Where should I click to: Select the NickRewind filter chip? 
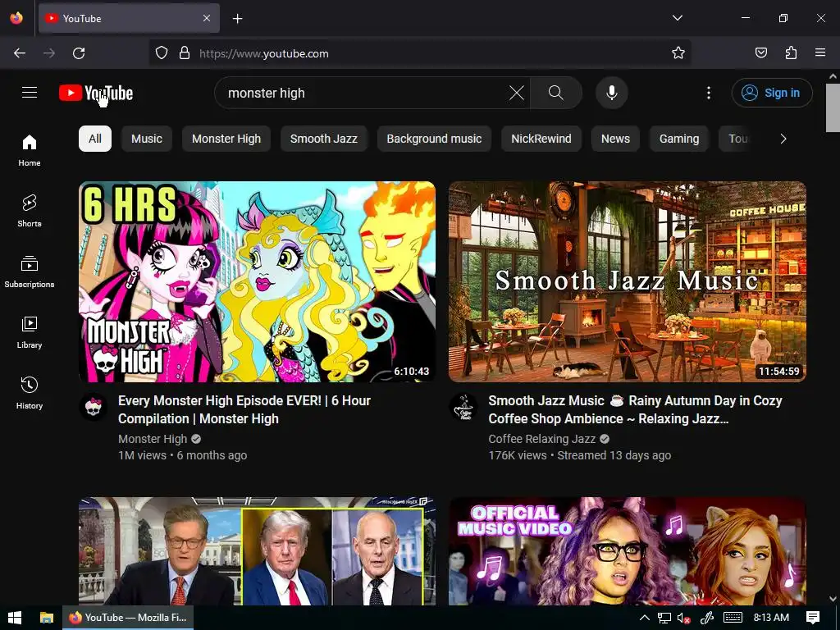541,139
